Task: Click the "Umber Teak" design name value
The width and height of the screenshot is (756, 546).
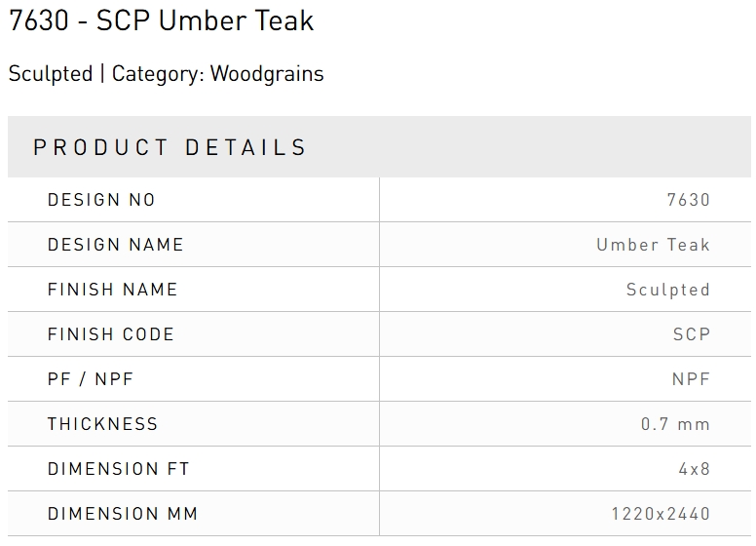Action: pyautogui.click(x=653, y=245)
